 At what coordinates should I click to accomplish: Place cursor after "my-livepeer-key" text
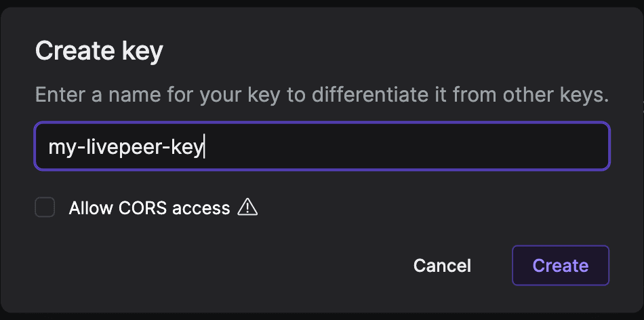205,147
